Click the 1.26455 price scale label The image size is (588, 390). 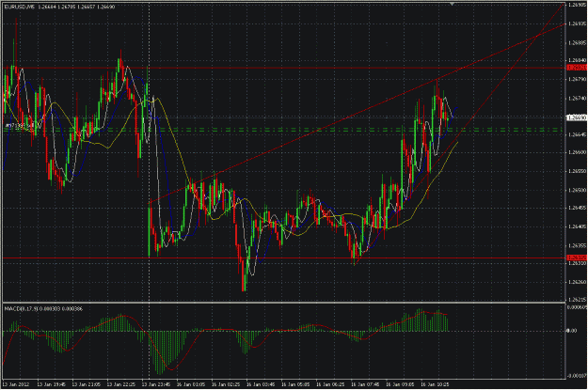coord(577,208)
